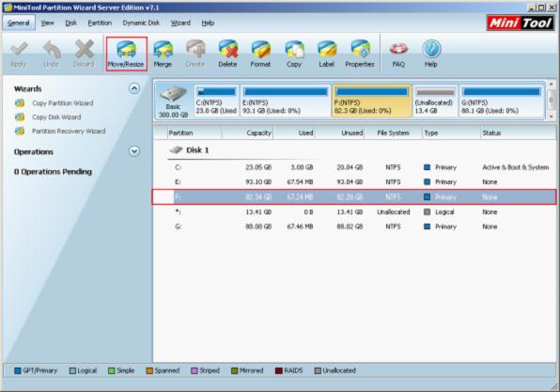Sort by Used column header
560x392 pixels.
294,133
